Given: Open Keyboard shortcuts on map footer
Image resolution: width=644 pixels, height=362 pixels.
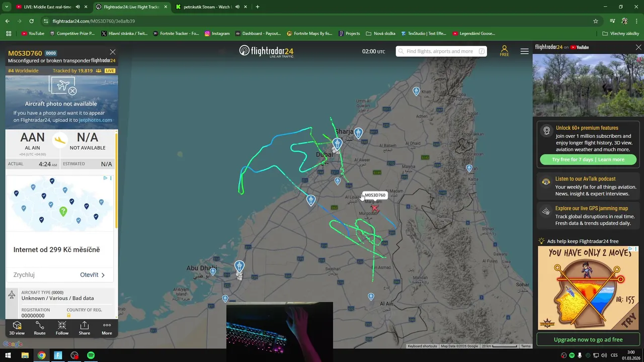Looking at the screenshot, I should [x=422, y=346].
